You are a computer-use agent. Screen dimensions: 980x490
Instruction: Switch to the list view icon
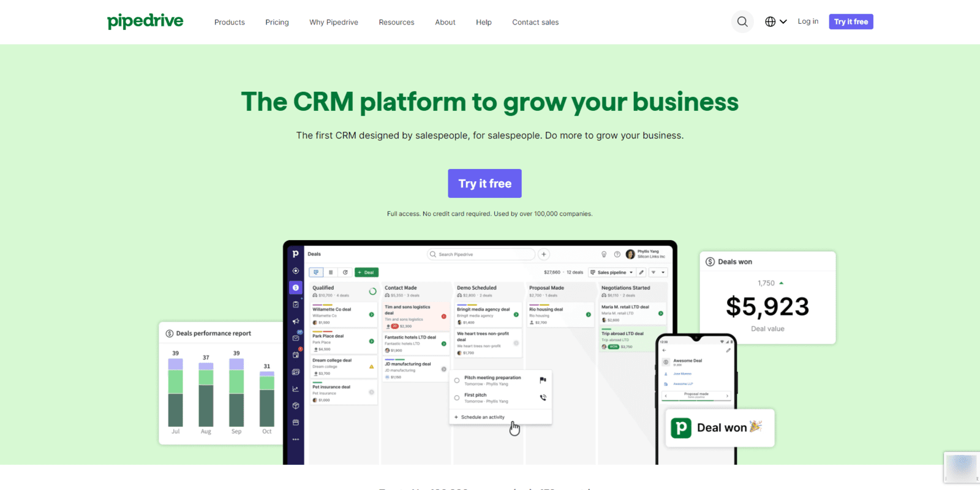tap(331, 272)
